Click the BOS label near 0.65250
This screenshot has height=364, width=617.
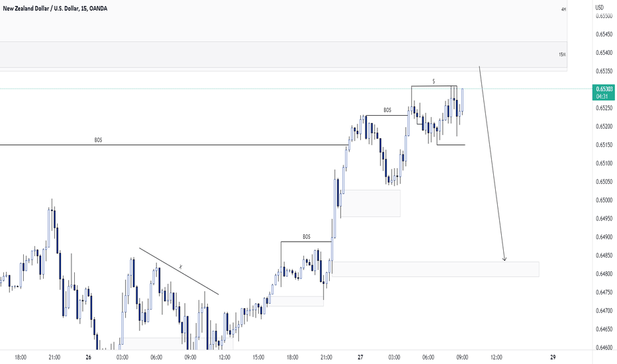click(x=387, y=110)
